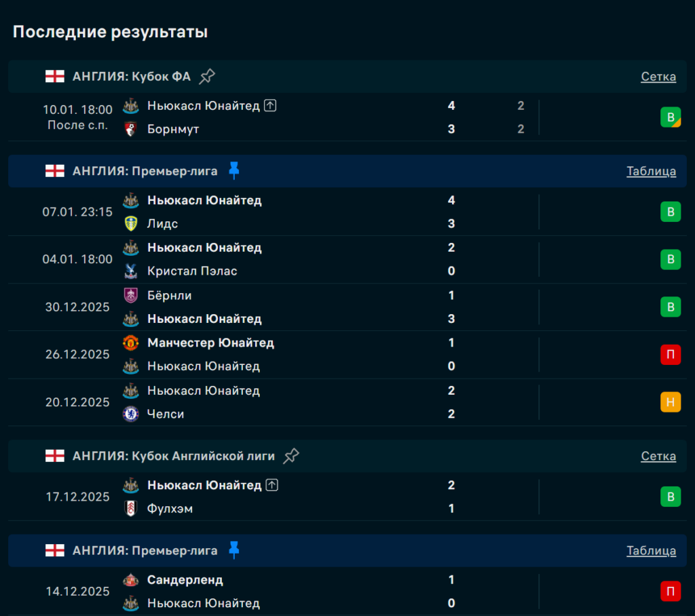The height and width of the screenshot is (616, 695).
Task: Click the win badge for Leeds match
Action: (670, 212)
